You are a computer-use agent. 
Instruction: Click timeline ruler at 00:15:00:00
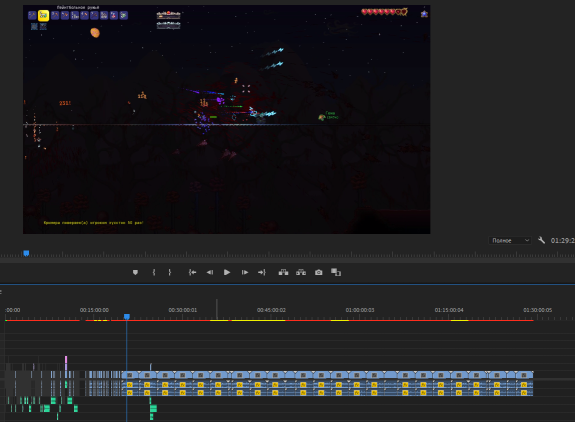94,310
